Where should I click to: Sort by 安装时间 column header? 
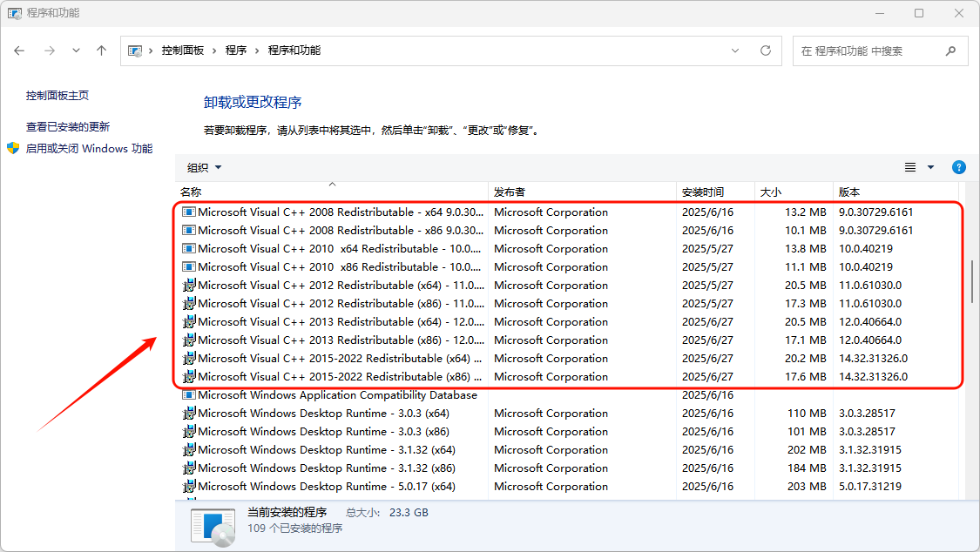point(716,192)
